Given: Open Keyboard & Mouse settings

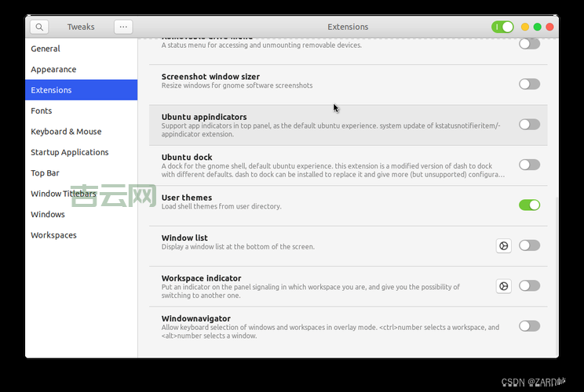Looking at the screenshot, I should [x=66, y=132].
